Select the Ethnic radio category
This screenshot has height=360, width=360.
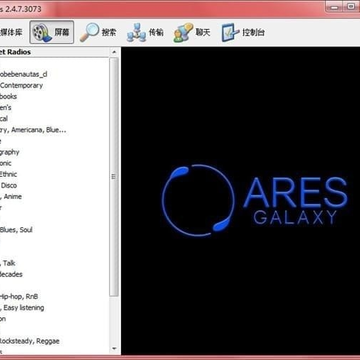(9, 174)
